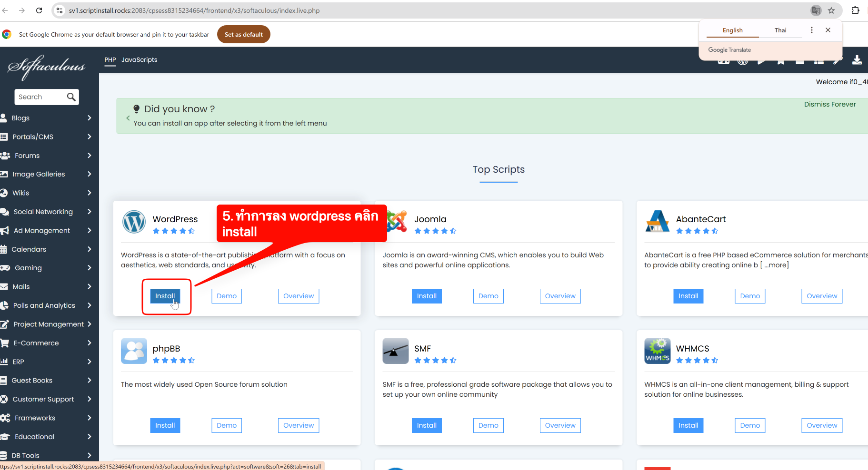This screenshot has width=868, height=470.
Task: Click the search magnifier icon in sidebar
Action: click(x=71, y=97)
